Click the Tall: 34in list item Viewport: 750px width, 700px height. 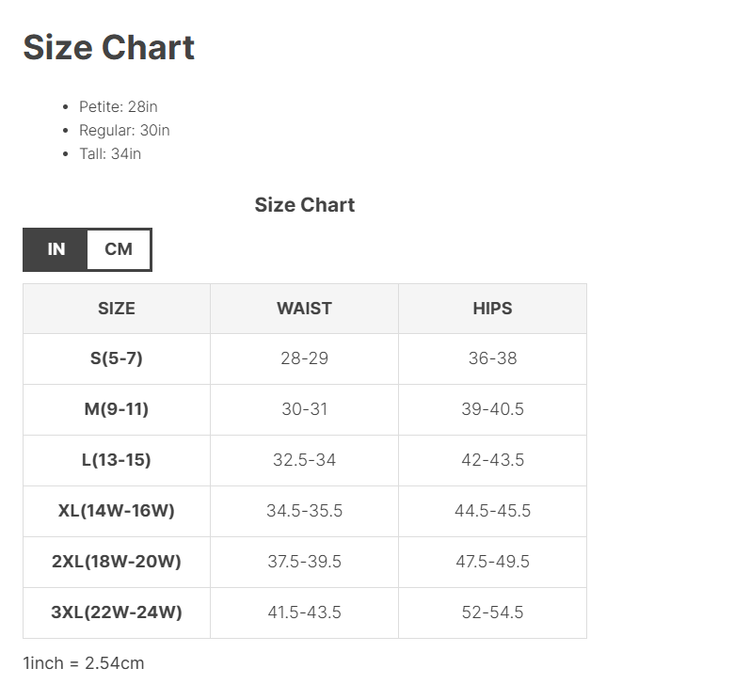pyautogui.click(x=110, y=154)
